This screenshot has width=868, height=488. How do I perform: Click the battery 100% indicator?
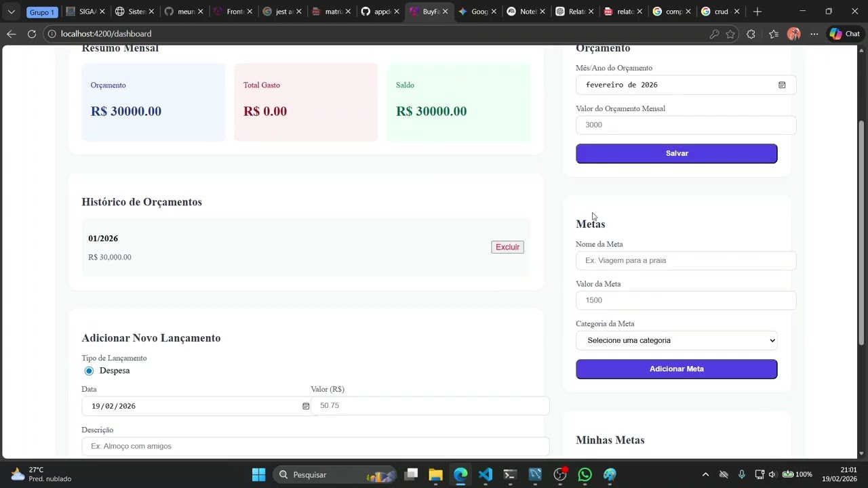coord(797,474)
